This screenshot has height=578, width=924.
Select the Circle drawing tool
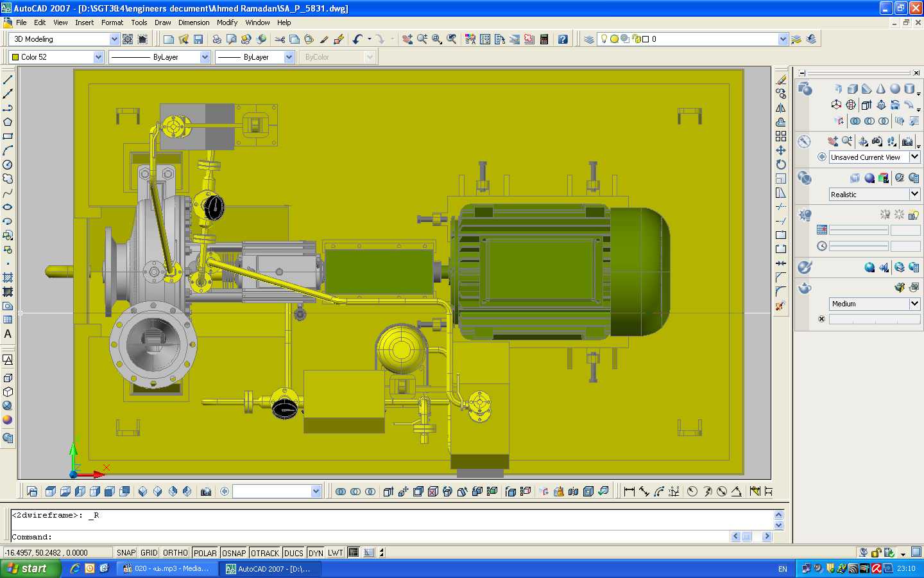pos(8,164)
